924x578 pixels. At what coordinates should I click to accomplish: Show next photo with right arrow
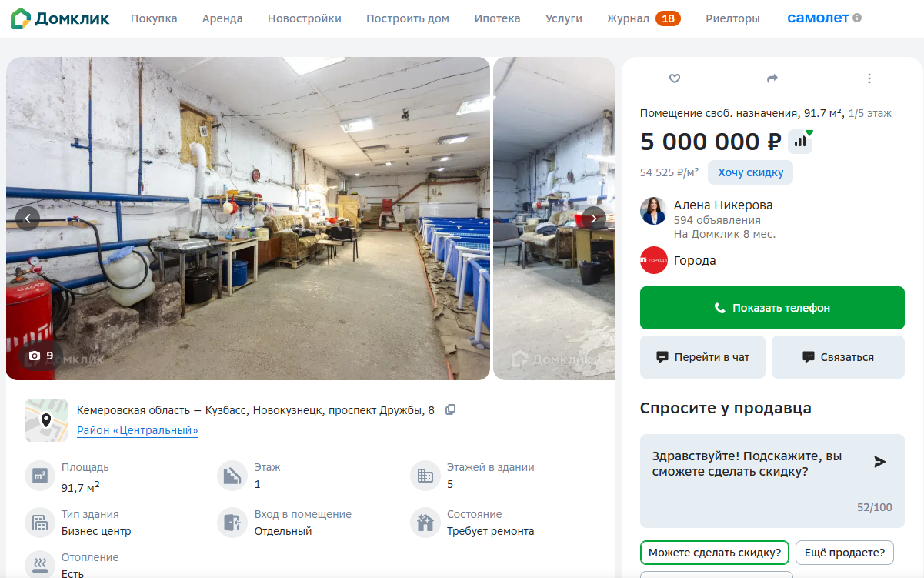tap(594, 219)
